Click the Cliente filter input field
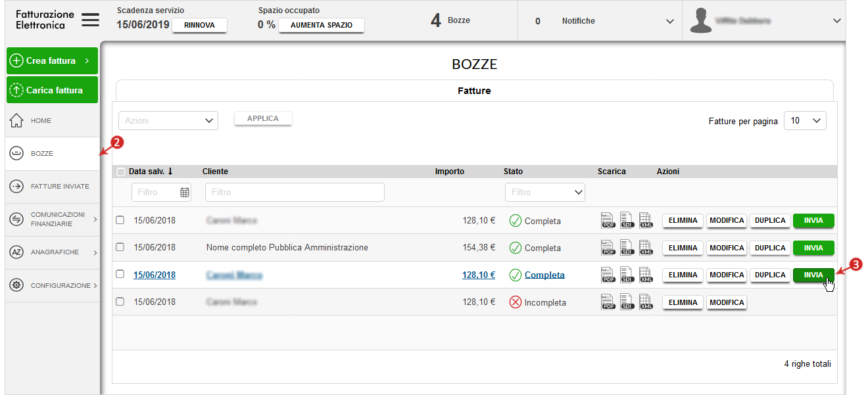Viewport: 868px width, 395px height. click(295, 193)
